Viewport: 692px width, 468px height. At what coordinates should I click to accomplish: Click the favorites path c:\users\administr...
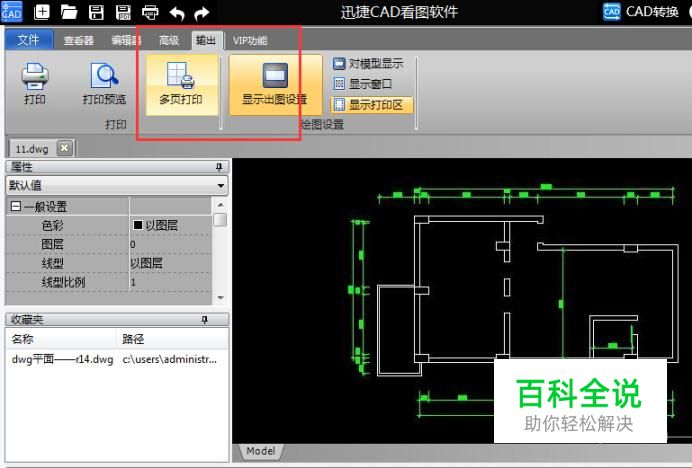click(x=170, y=360)
